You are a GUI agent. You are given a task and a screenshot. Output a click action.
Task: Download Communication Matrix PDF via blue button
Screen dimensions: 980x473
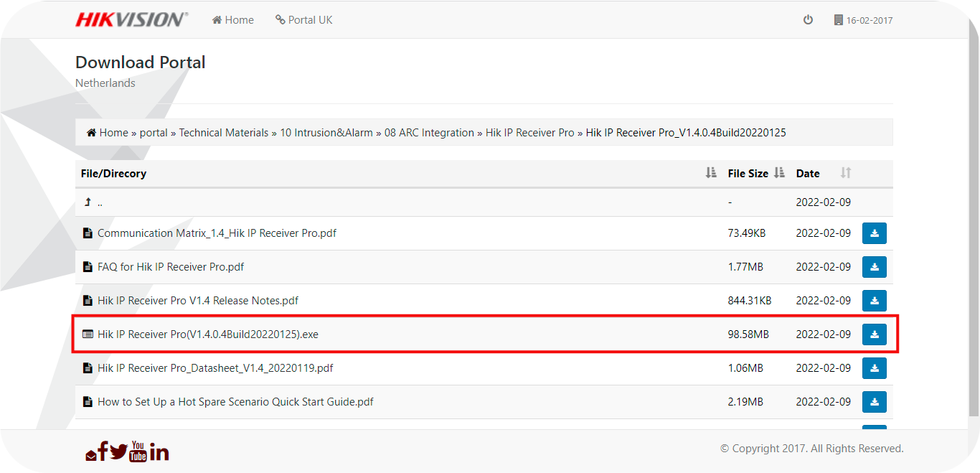(874, 233)
